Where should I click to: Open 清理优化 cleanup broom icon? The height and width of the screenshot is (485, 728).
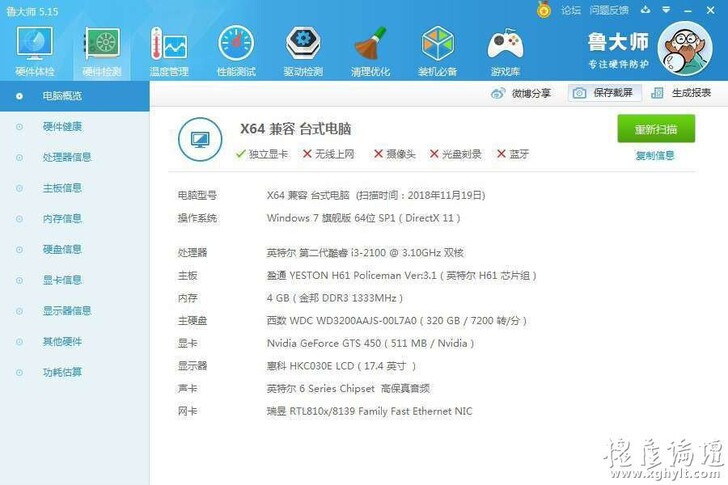pos(370,52)
